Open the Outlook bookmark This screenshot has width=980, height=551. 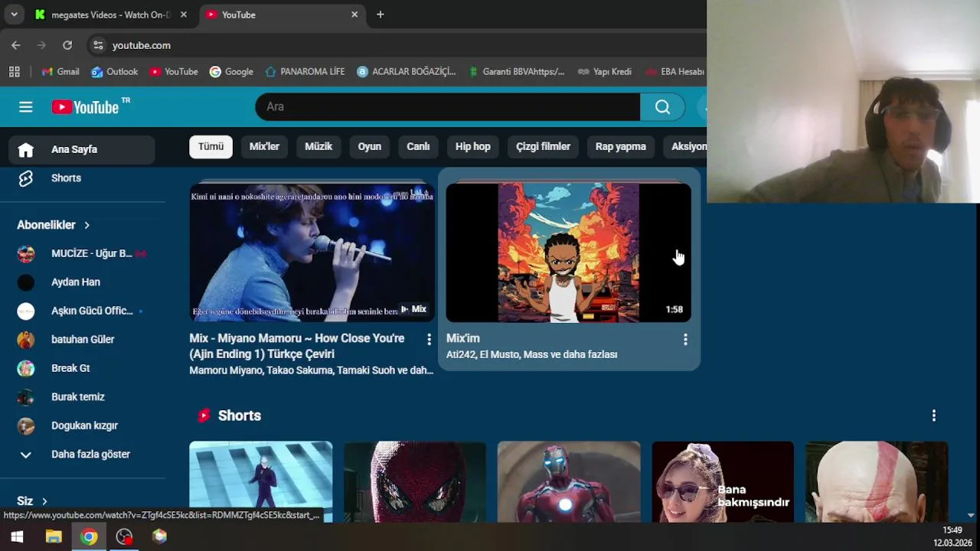click(115, 71)
